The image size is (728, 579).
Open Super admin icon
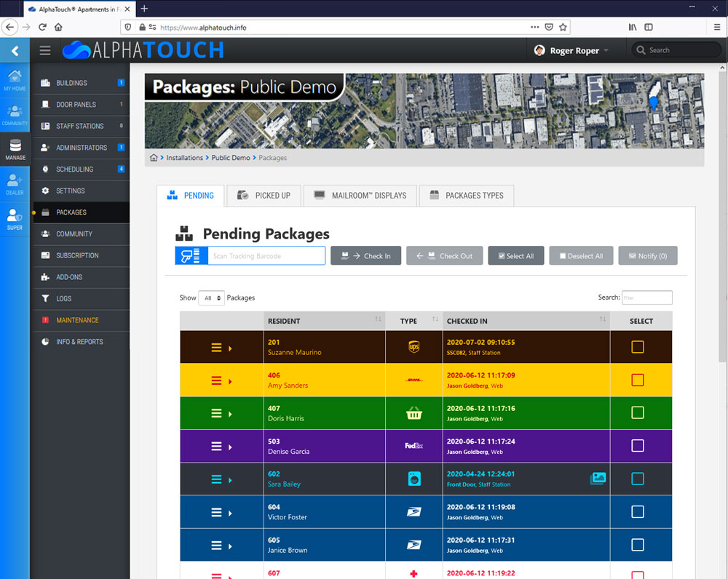tap(15, 219)
